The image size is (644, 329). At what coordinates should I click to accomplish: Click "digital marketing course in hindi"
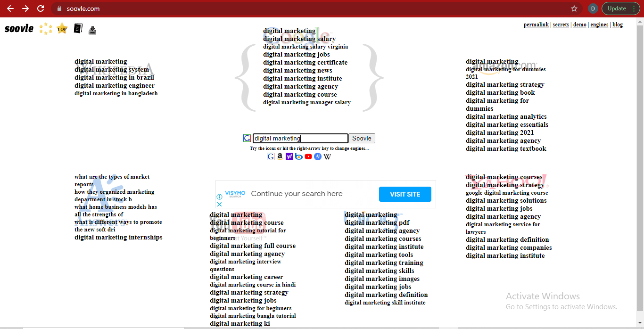click(253, 285)
